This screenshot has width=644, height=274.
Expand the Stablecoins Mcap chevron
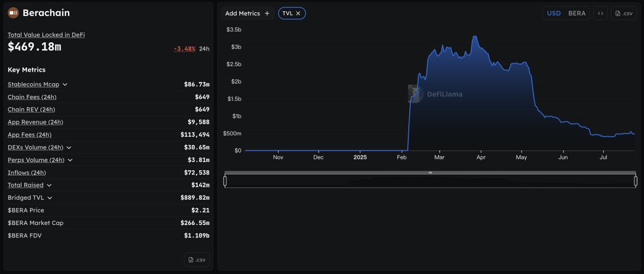coord(65,85)
